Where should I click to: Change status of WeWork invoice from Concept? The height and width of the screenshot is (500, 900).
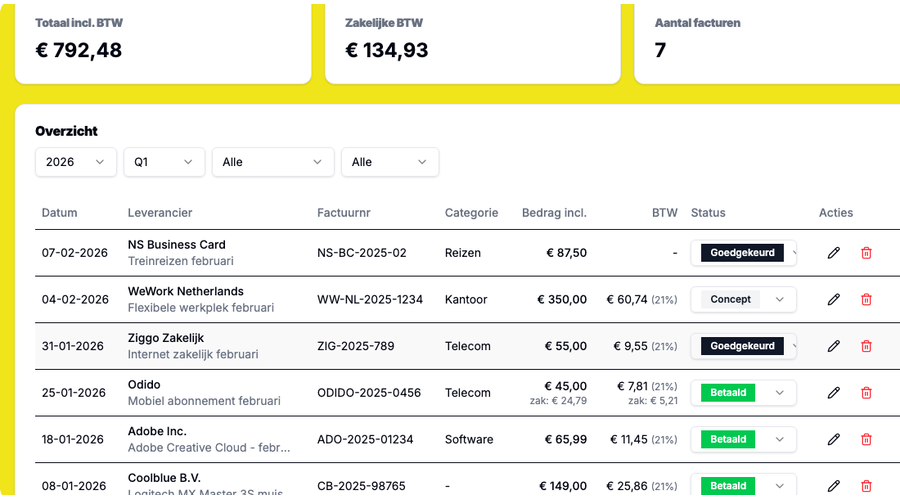pos(743,299)
